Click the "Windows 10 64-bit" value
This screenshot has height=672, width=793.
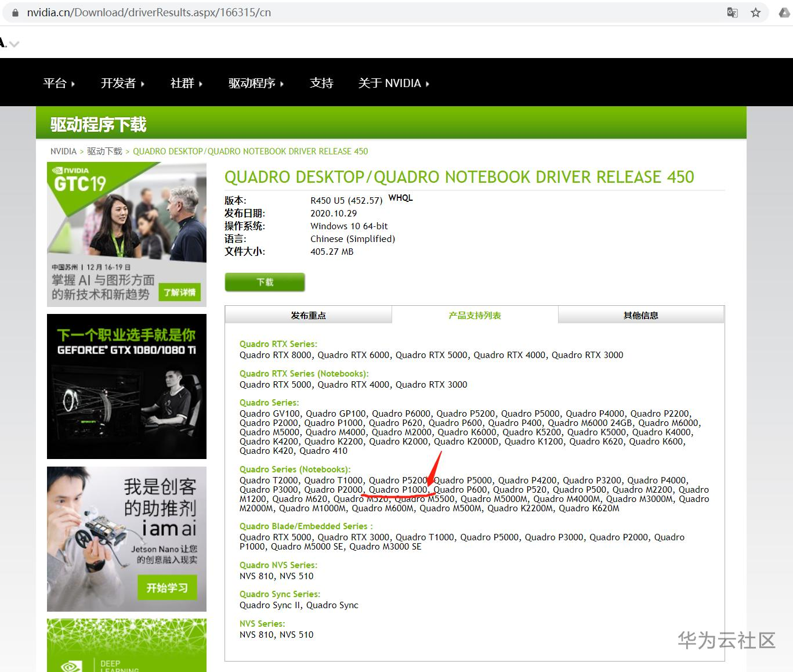pyautogui.click(x=349, y=226)
